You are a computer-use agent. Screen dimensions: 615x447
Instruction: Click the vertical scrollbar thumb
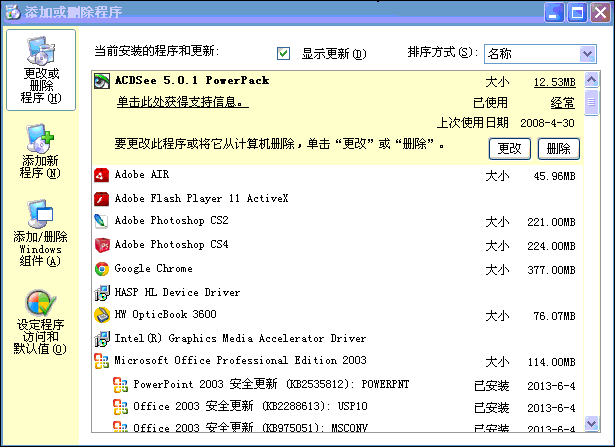point(591,102)
